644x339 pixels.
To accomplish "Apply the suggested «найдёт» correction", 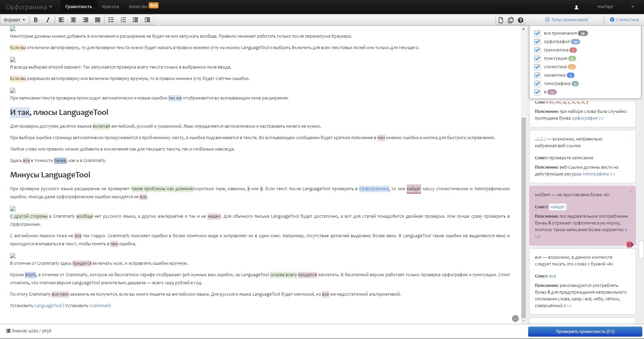I will [558, 207].
